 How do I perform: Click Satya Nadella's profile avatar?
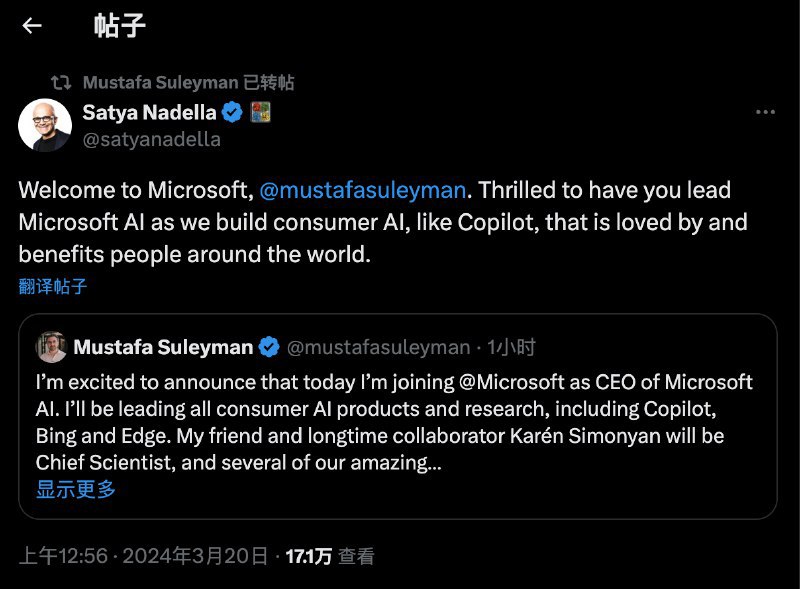(45, 125)
